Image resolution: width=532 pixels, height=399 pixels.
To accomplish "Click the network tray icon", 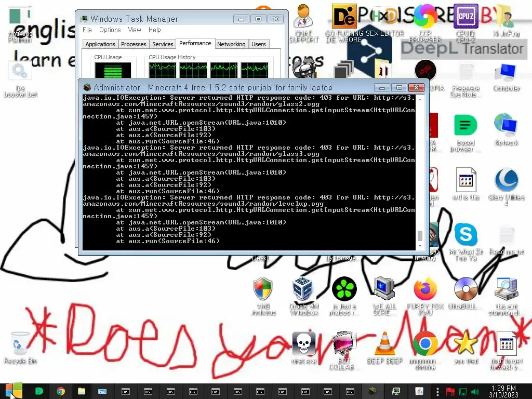I will point(463,392).
